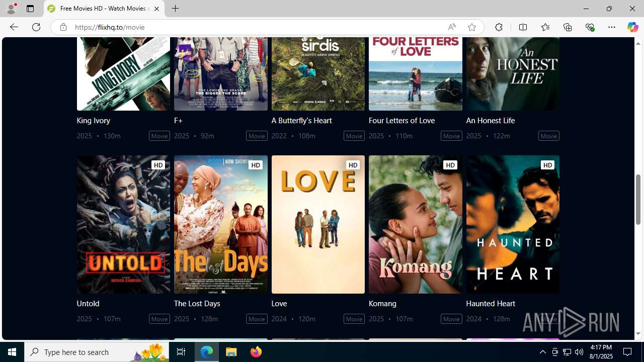This screenshot has height=362, width=644.
Task: Open Favorites list icon
Action: click(x=545, y=27)
